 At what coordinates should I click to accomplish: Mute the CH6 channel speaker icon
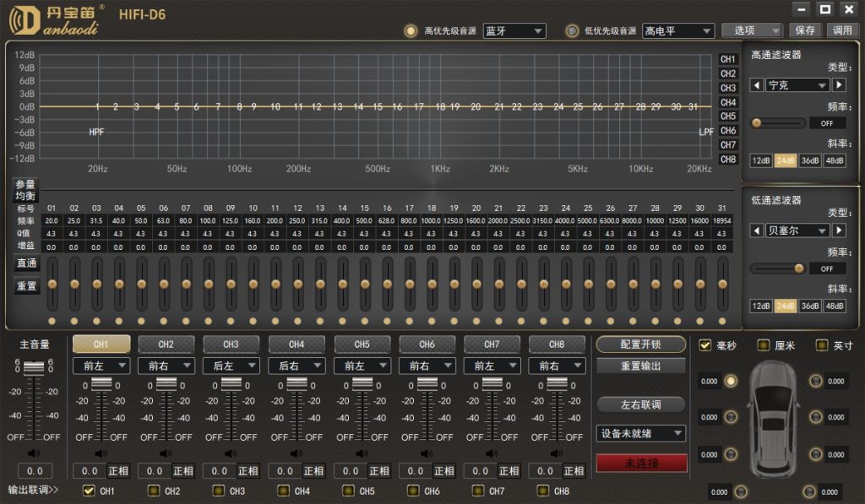pos(427,453)
